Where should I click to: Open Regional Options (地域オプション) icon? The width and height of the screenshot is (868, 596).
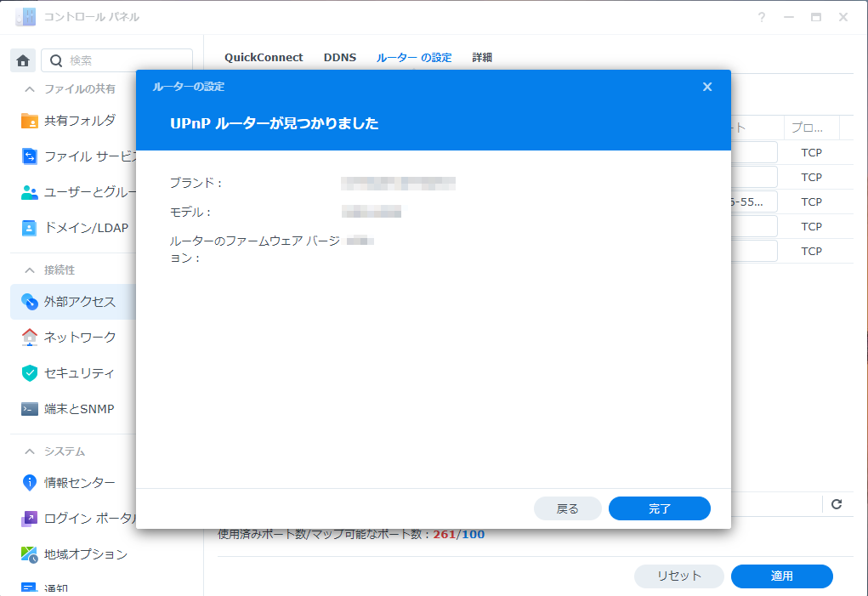coord(30,554)
